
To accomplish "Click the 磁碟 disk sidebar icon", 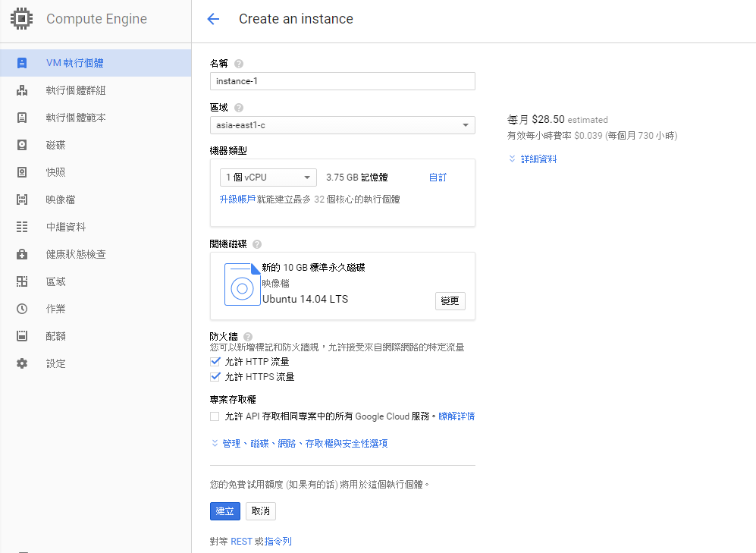I will click(22, 145).
